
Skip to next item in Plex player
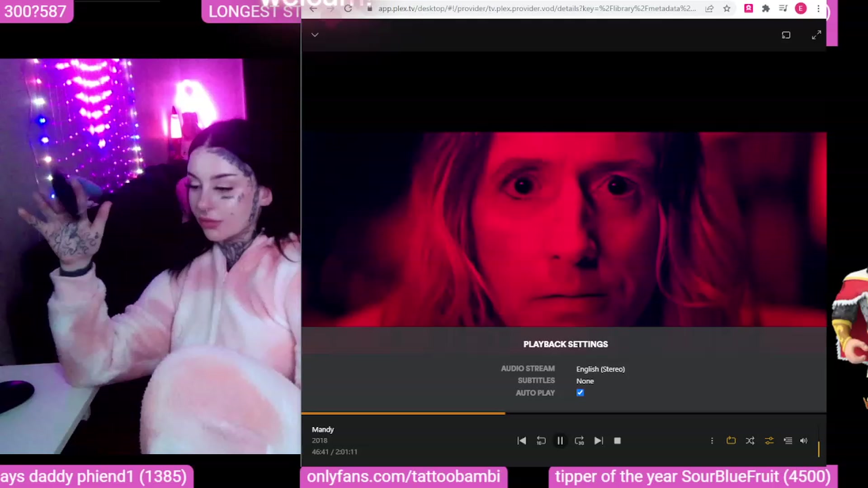point(598,441)
